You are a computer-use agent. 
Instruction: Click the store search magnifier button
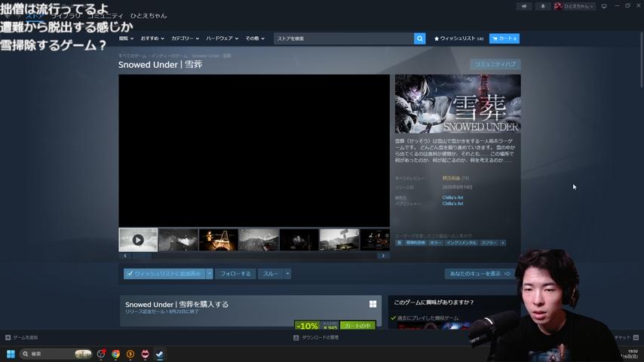(x=419, y=38)
